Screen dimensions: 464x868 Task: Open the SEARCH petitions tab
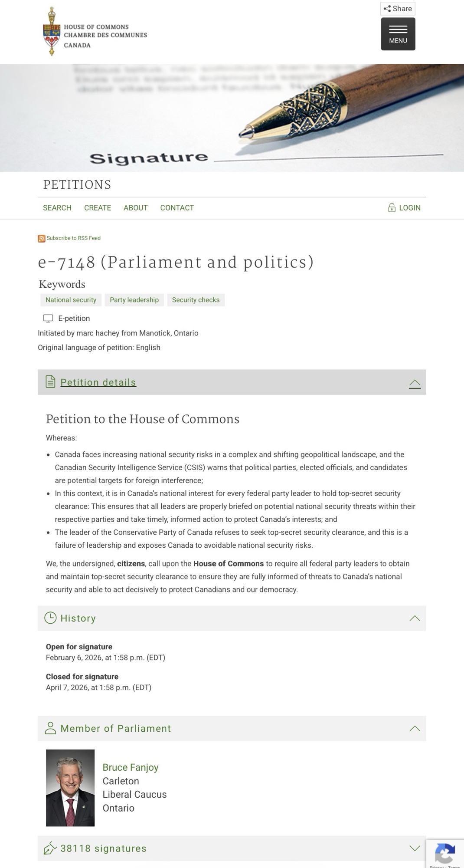(x=57, y=208)
